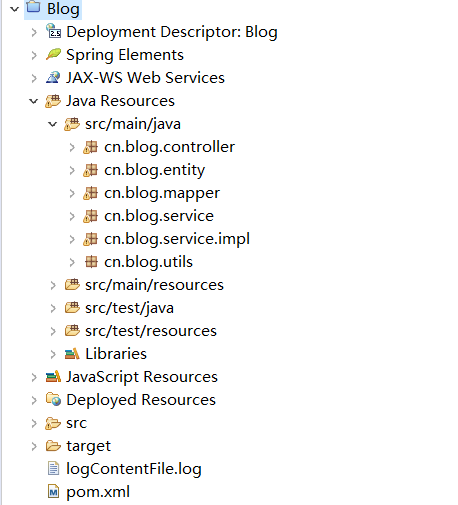Expand the cn.blog.service.impl package arrow
This screenshot has width=458, height=505.
pyautogui.click(x=72, y=239)
